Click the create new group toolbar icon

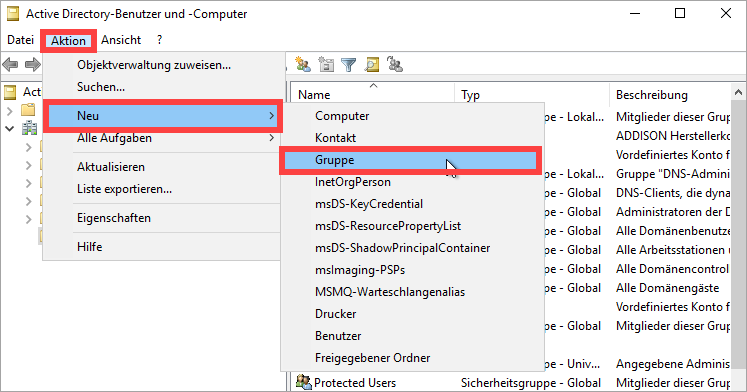click(x=303, y=64)
